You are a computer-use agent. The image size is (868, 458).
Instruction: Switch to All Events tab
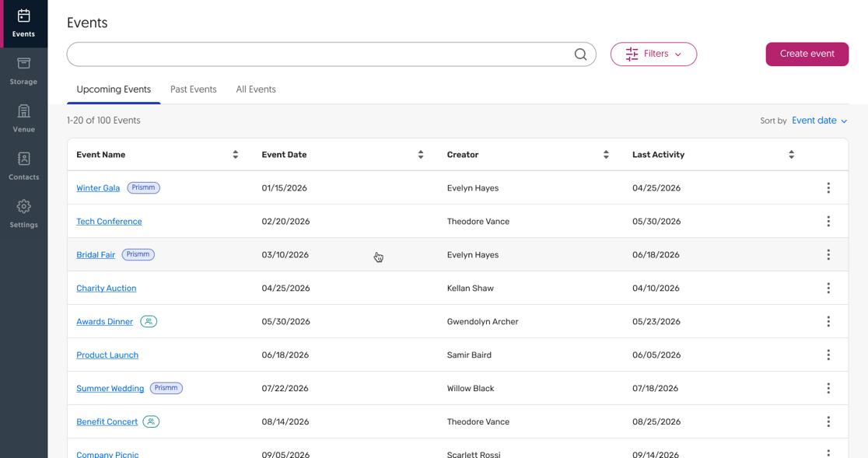256,89
